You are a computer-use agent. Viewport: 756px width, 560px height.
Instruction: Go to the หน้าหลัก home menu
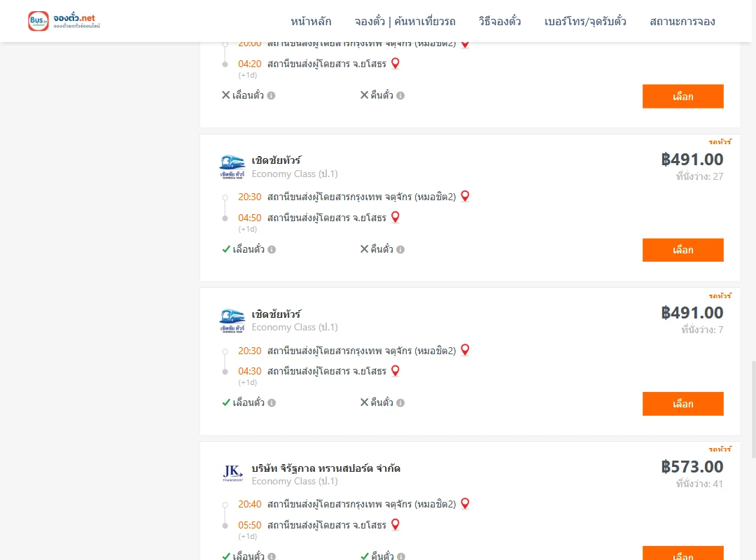coord(311,22)
